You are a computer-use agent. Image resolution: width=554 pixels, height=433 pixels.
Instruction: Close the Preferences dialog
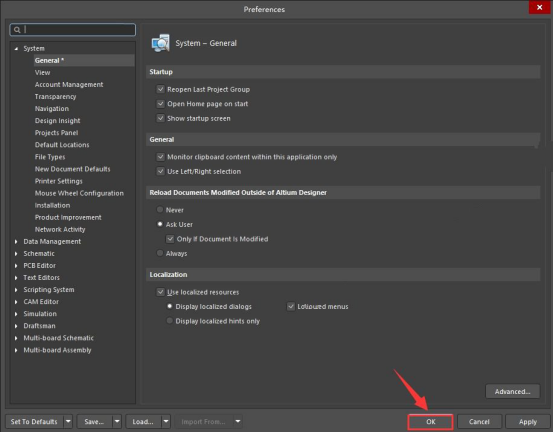pos(539,7)
